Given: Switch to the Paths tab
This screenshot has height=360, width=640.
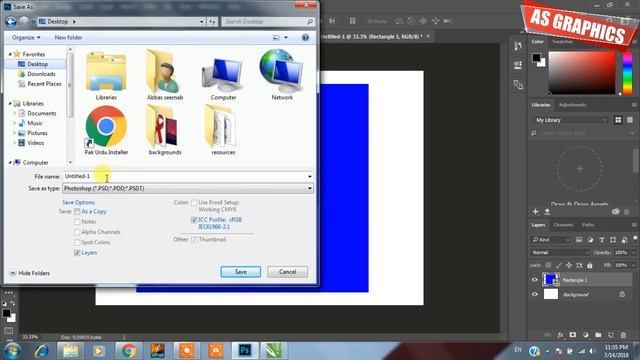Looking at the screenshot, I should point(588,225).
